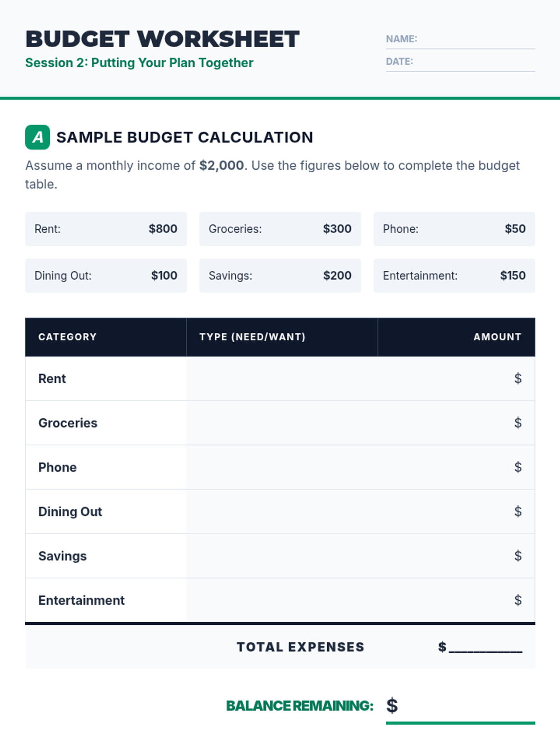
Task: Click the Name input line
Action: 475,40
